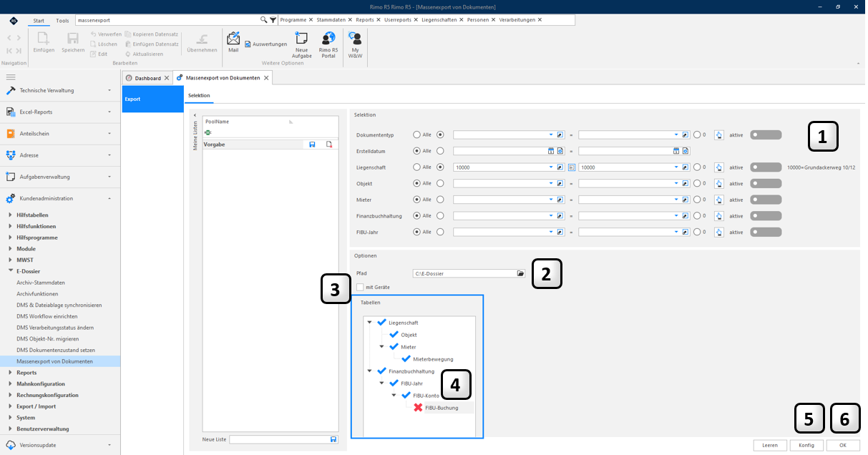Confirm with the OK button
This screenshot has height=455, width=868.
coord(843,445)
